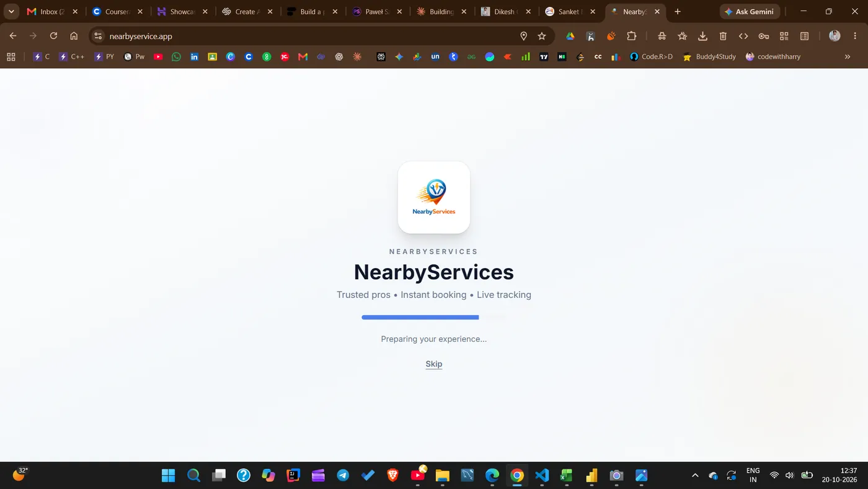The height and width of the screenshot is (489, 868).
Task: Bookmark this page with the star icon
Action: click(542, 36)
